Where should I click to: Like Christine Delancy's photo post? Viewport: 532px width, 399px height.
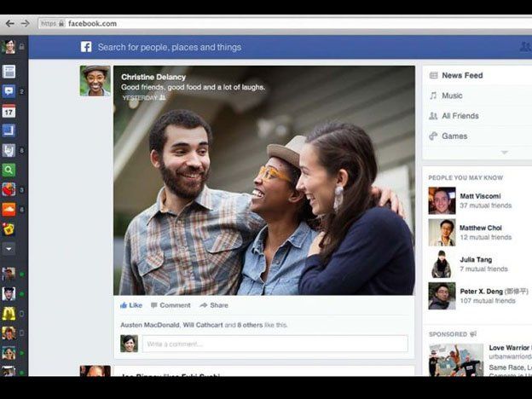point(131,305)
